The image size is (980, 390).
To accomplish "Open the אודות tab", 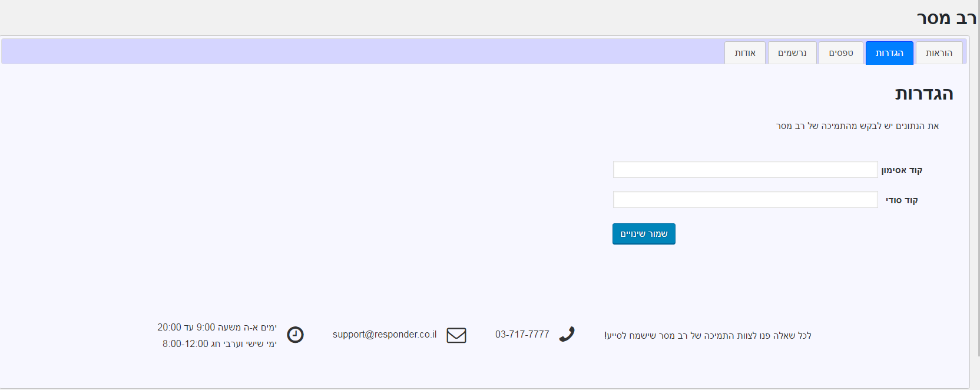I will pos(744,53).
